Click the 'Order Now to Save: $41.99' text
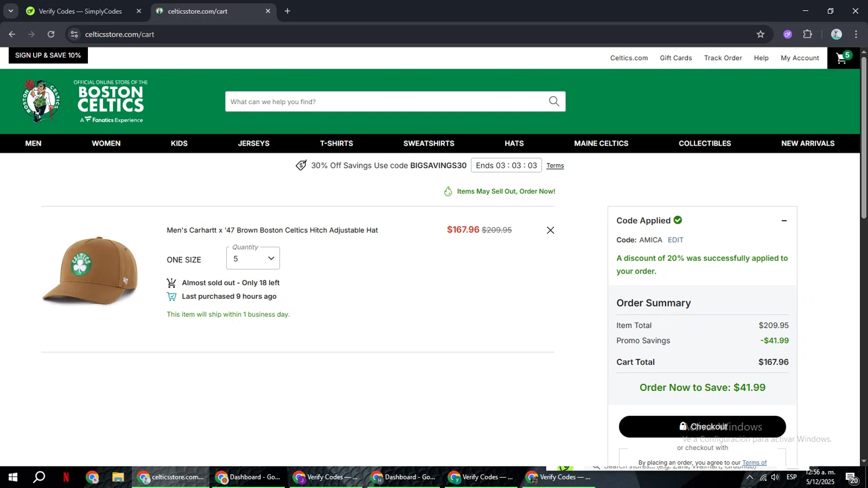The height and width of the screenshot is (488, 868). click(702, 387)
